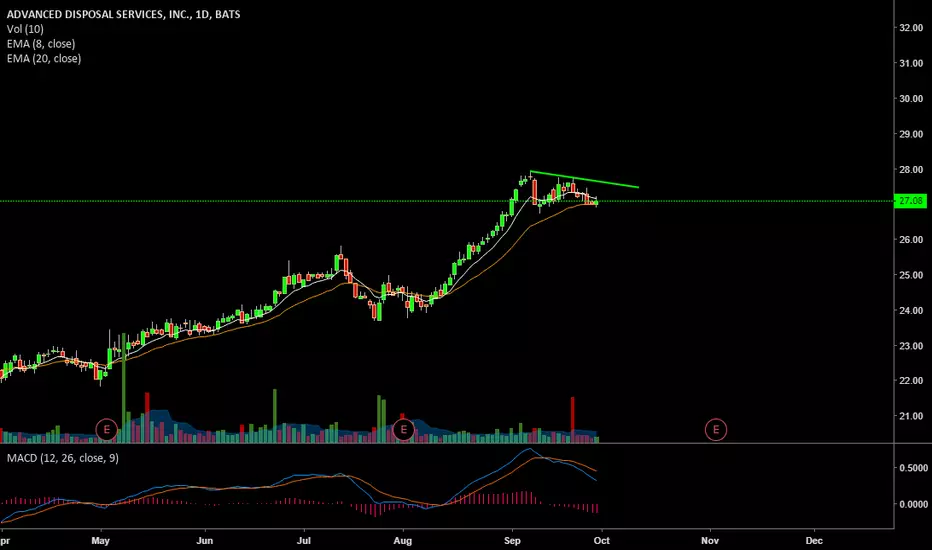932x550 pixels.
Task: Click the 31.00 price axis label
Action: 911,63
